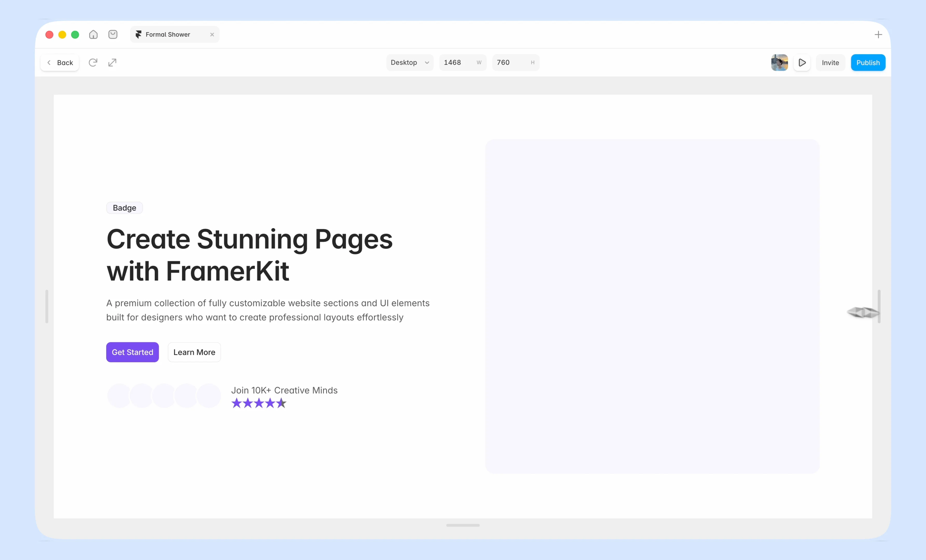This screenshot has width=926, height=560.
Task: Open the inbox icon beside home
Action: 113,34
